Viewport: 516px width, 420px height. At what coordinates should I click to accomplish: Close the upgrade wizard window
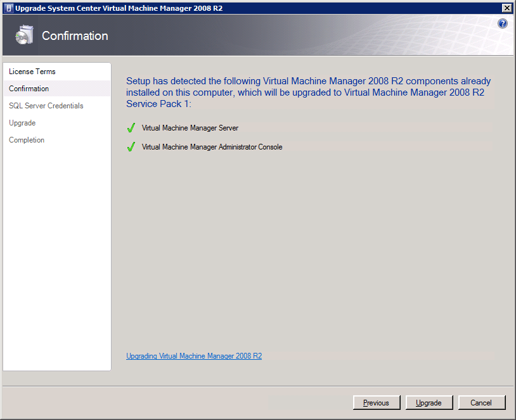[506, 8]
